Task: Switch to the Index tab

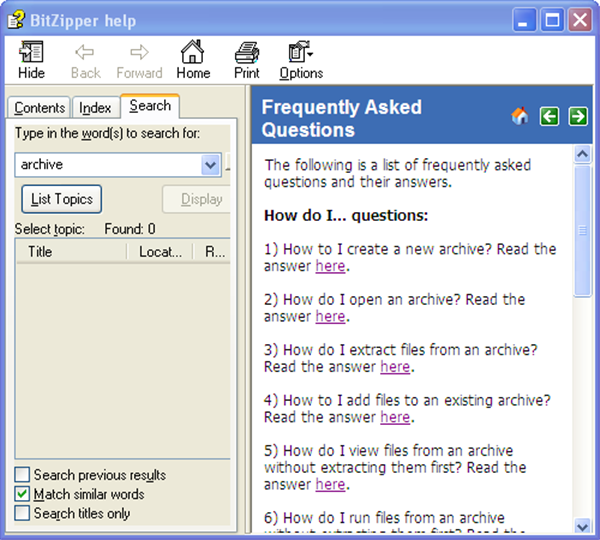Action: (95, 108)
